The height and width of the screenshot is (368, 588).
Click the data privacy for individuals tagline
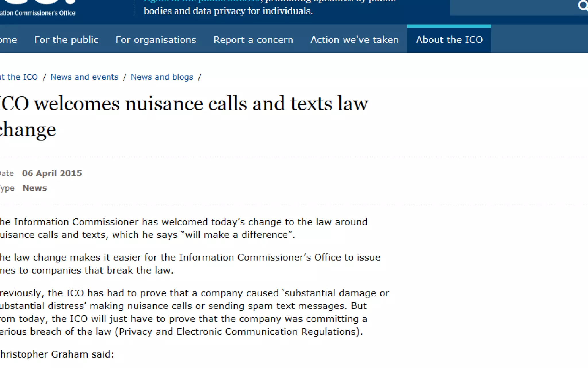click(x=228, y=11)
